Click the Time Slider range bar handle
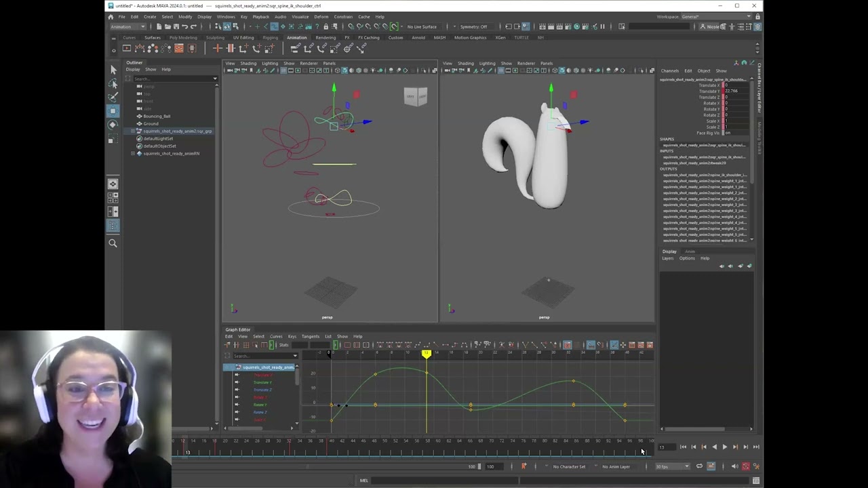This screenshot has height=488, width=868. pos(479,466)
